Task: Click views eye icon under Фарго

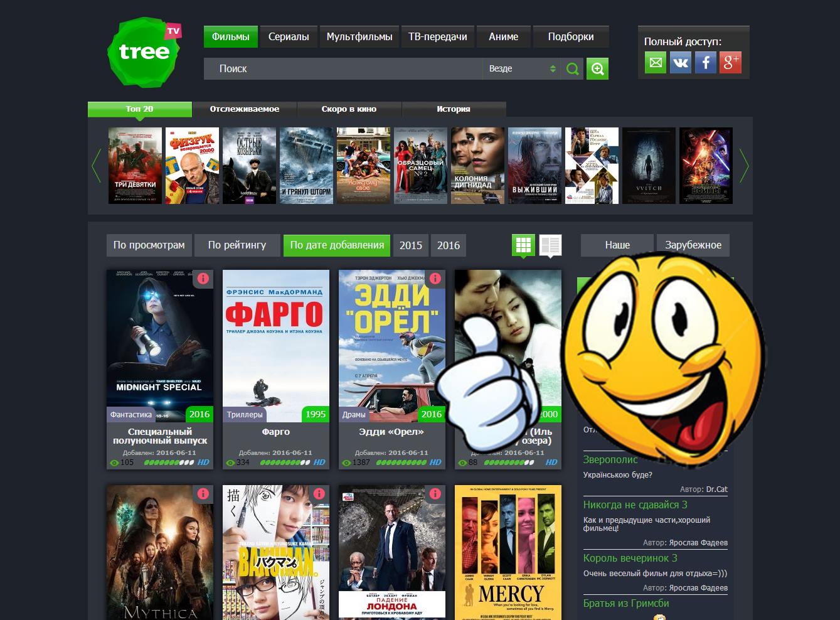Action: (x=230, y=463)
